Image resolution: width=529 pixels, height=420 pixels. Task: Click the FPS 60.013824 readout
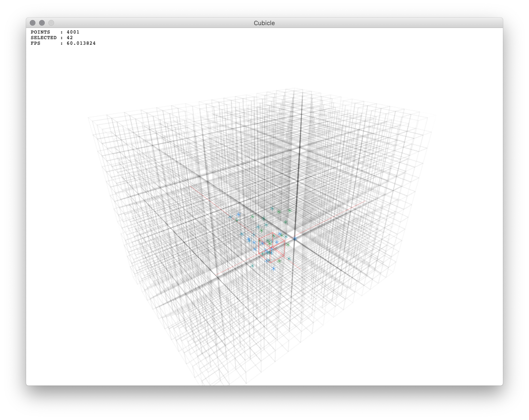pyautogui.click(x=63, y=43)
